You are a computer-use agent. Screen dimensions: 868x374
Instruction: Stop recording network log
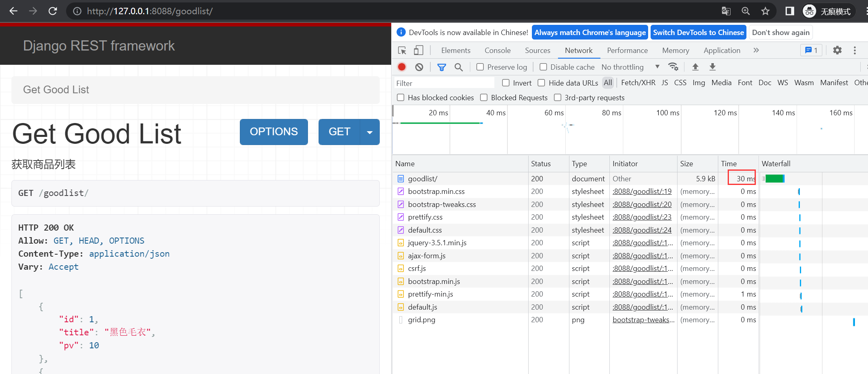402,67
